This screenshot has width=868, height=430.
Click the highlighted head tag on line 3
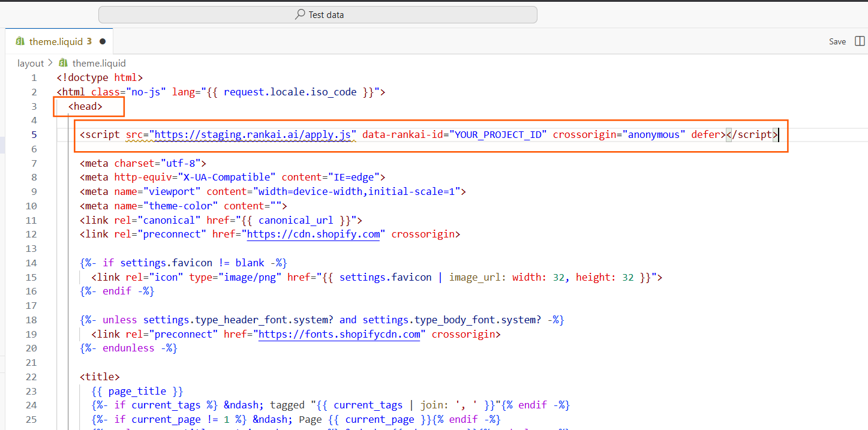pyautogui.click(x=85, y=106)
